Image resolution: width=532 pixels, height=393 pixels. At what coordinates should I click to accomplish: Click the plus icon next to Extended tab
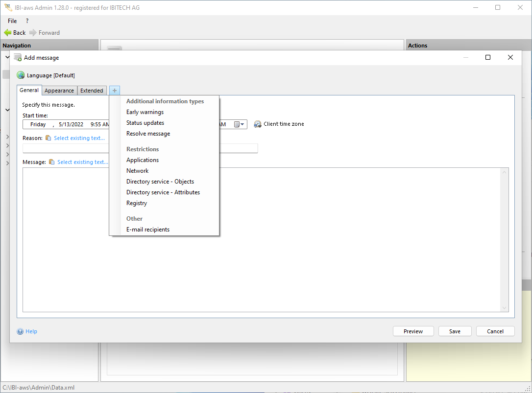(x=114, y=91)
